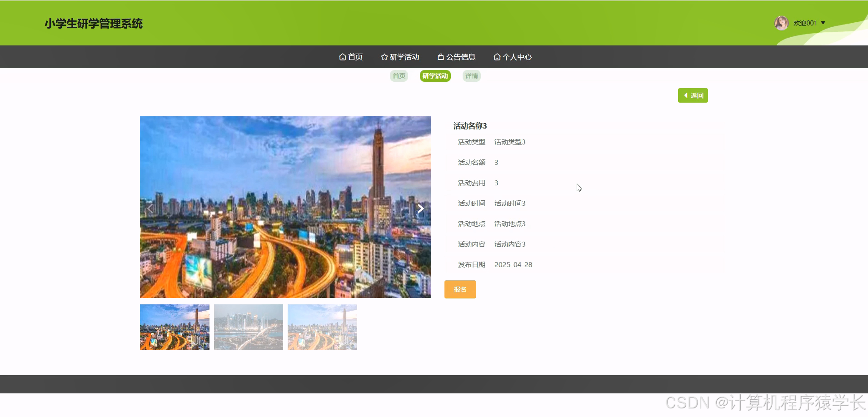Show the previous carousel image arrow
The image size is (868, 417).
pos(150,208)
